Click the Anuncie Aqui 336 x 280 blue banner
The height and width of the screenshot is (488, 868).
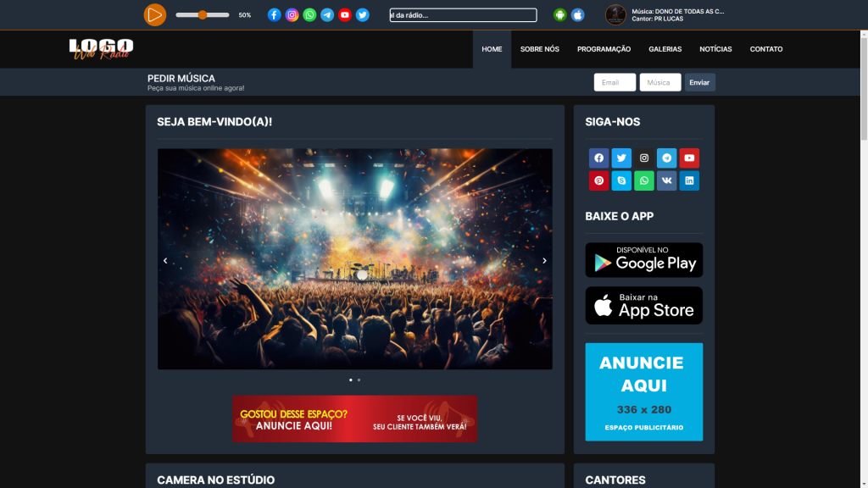pyautogui.click(x=643, y=391)
